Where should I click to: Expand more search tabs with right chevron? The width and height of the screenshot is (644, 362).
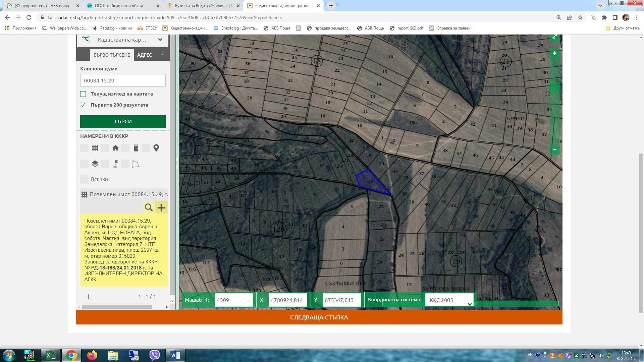point(163,54)
